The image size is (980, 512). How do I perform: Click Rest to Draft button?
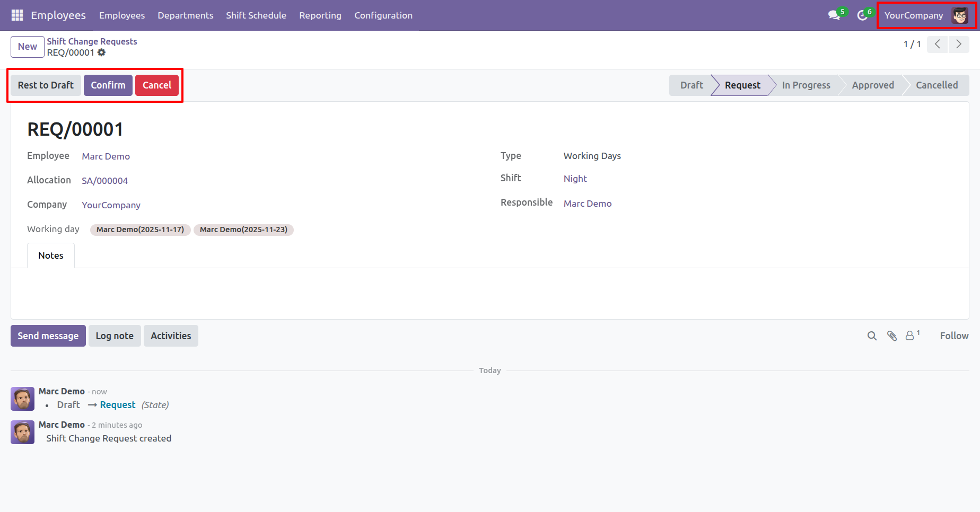46,85
